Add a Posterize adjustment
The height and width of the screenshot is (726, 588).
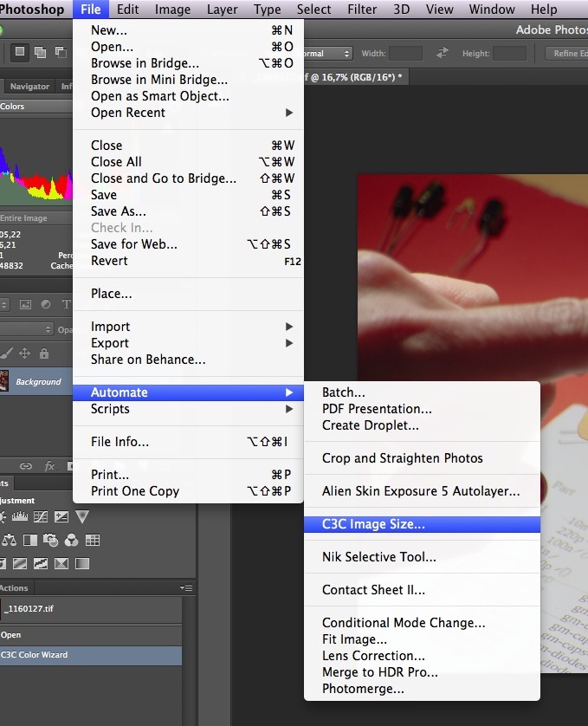click(x=19, y=563)
